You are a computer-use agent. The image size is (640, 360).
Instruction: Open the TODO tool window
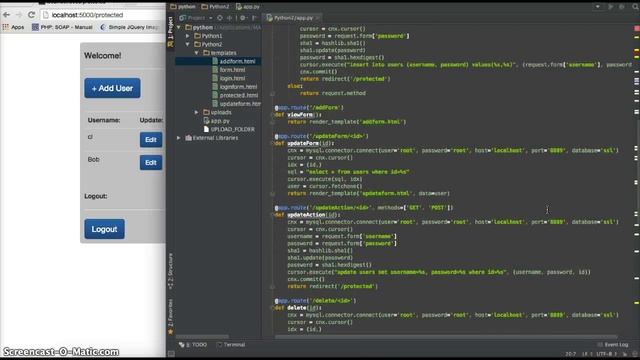[193, 345]
